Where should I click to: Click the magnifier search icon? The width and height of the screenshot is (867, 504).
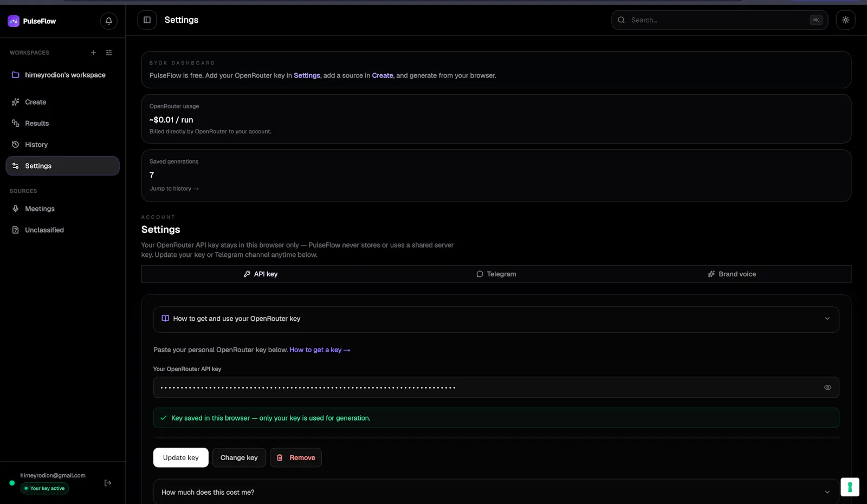click(x=622, y=20)
